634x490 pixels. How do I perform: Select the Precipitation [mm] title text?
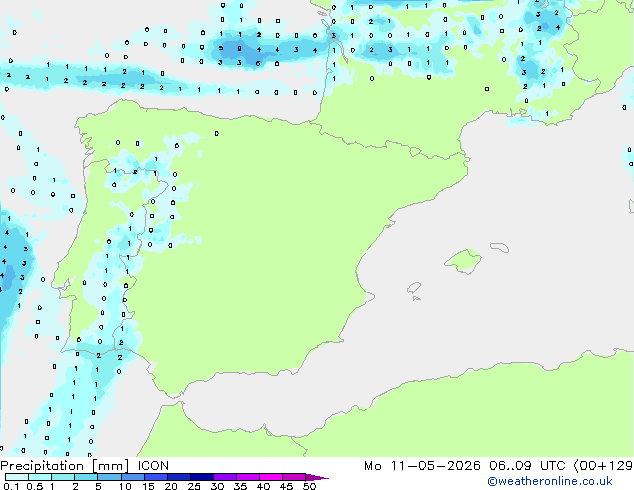65,466
